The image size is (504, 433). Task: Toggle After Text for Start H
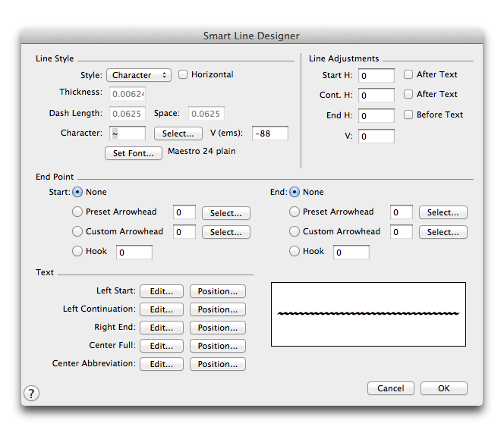click(408, 75)
